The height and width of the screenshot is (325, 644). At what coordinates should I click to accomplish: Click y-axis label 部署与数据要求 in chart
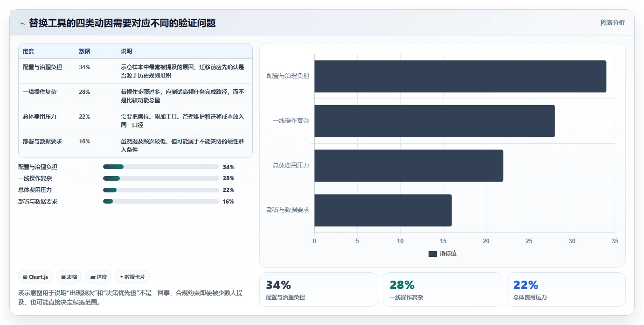pos(288,210)
